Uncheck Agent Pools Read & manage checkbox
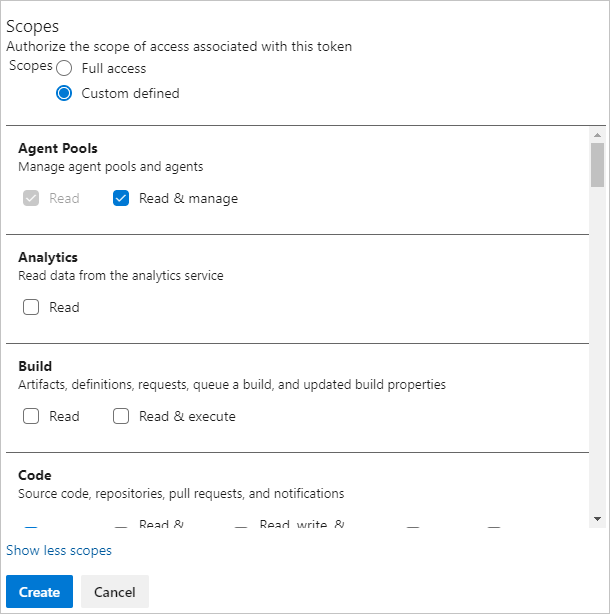This screenshot has width=610, height=614. (121, 198)
